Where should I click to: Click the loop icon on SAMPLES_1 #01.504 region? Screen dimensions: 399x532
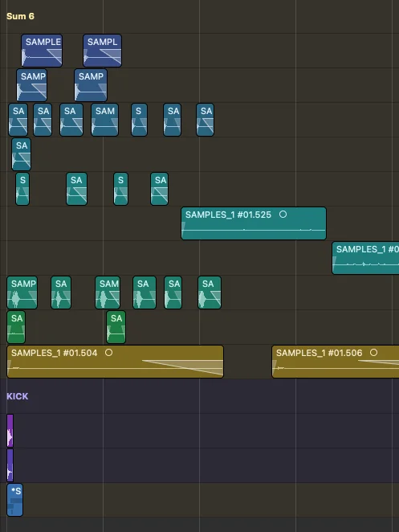[108, 353]
